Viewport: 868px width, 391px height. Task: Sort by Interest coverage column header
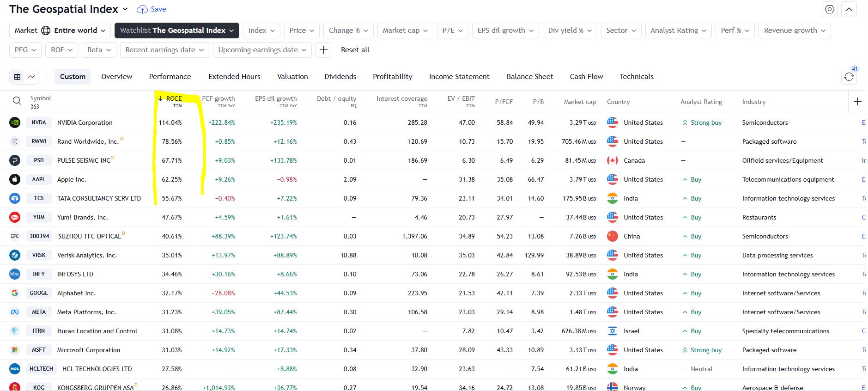click(x=402, y=102)
